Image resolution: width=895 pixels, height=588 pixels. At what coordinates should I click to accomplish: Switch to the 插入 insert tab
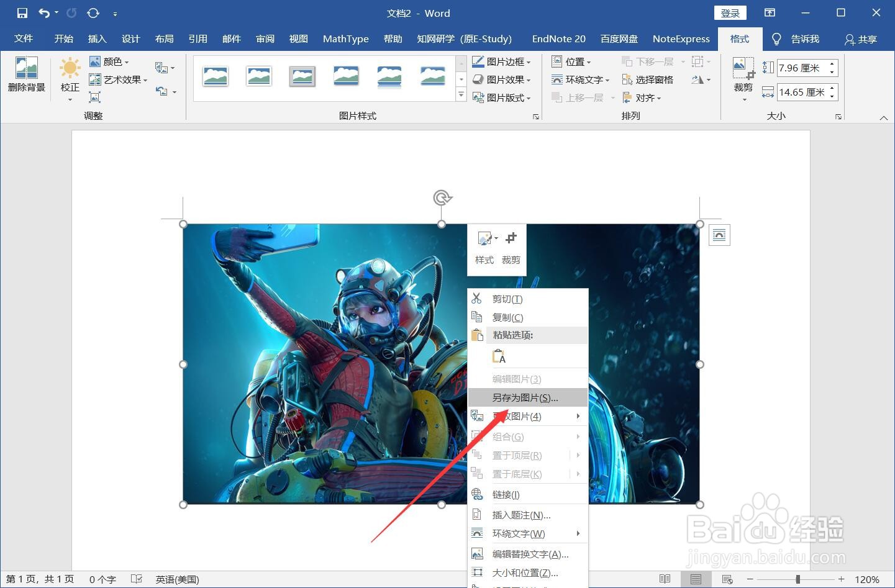pos(97,38)
